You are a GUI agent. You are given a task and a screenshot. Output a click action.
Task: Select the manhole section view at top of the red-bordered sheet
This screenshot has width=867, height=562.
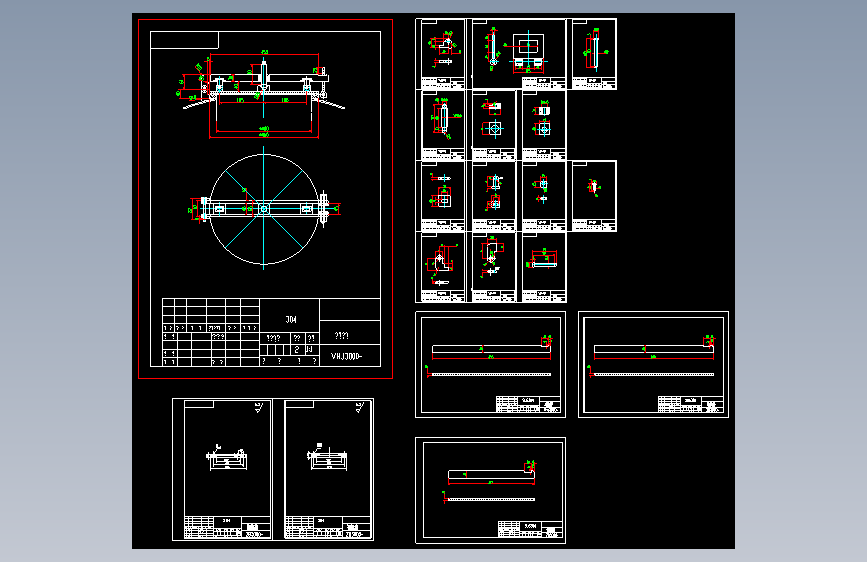coord(264,94)
